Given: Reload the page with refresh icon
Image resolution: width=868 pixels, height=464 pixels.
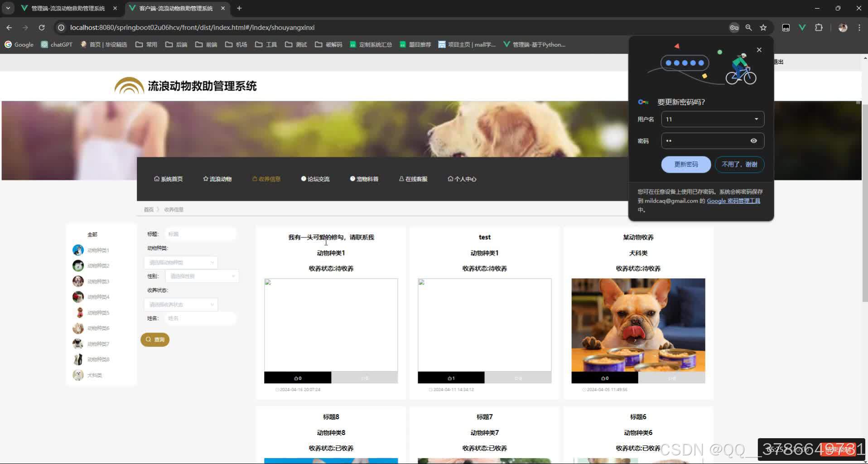Looking at the screenshot, I should coord(42,28).
